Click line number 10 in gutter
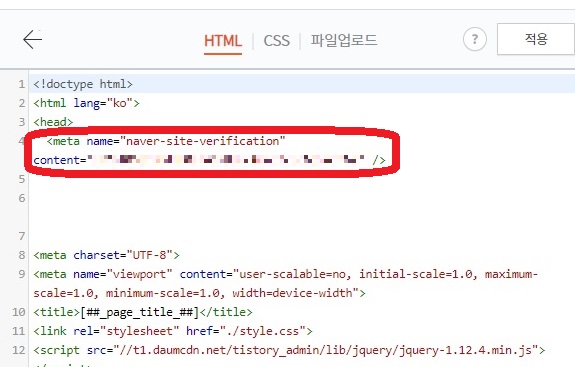This screenshot has width=575, height=367. (19, 312)
